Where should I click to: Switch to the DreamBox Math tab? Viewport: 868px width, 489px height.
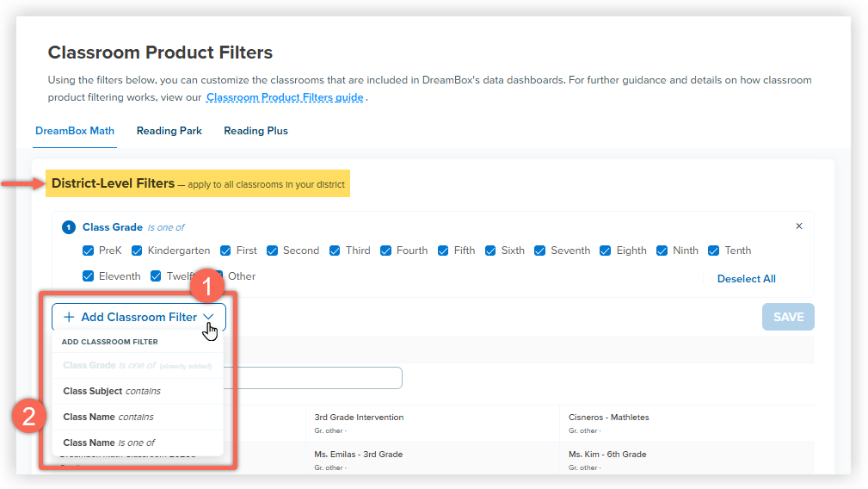point(75,131)
